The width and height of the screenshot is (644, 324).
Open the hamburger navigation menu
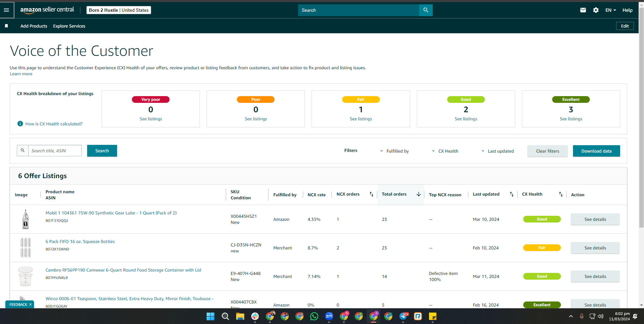(x=6, y=10)
